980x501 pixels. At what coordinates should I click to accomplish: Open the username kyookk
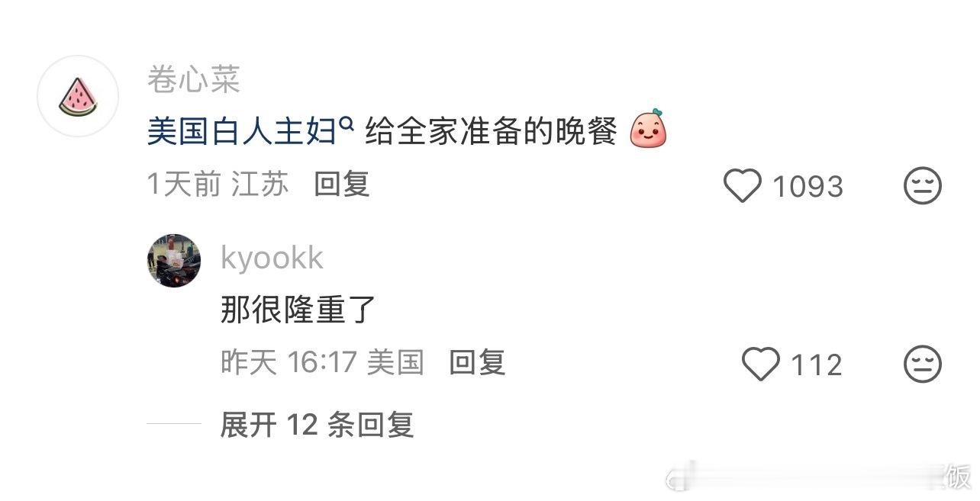point(272,258)
